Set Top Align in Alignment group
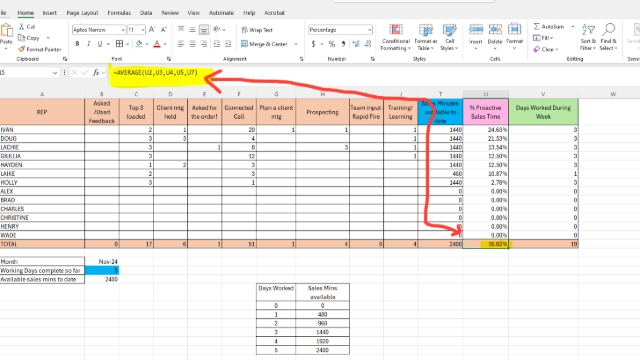Screen dimensions: 640x360 (181, 29)
